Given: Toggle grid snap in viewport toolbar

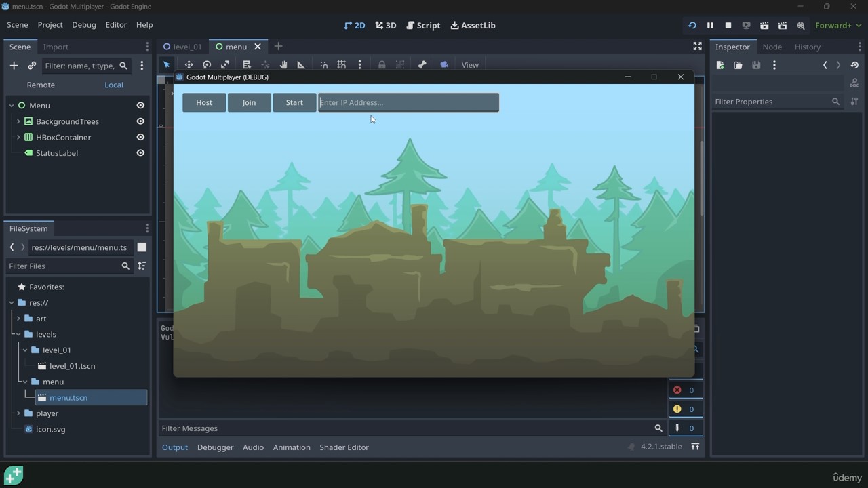Looking at the screenshot, I should (x=342, y=65).
